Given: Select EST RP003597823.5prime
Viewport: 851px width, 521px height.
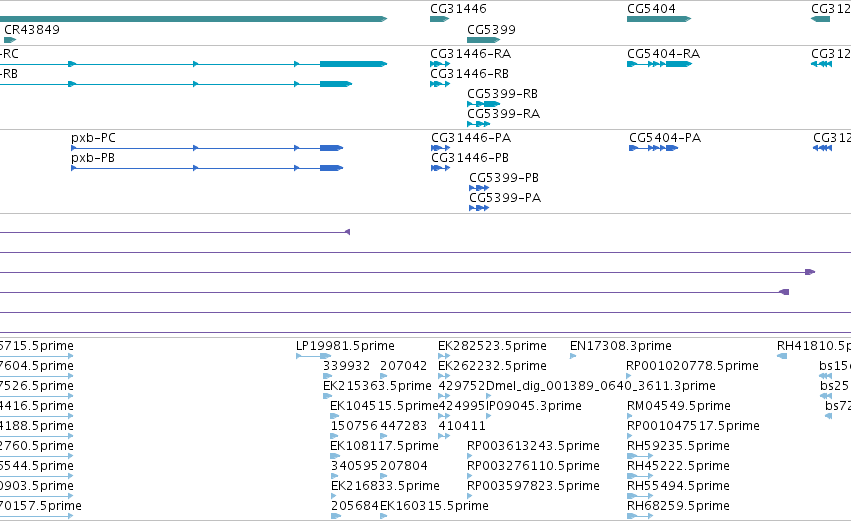Looking at the screenshot, I should pos(534,486).
